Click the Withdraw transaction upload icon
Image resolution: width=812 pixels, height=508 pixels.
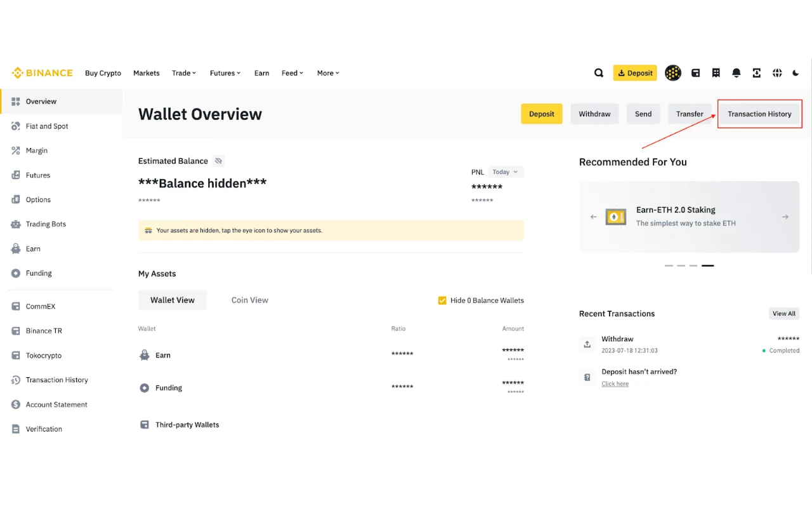point(587,344)
